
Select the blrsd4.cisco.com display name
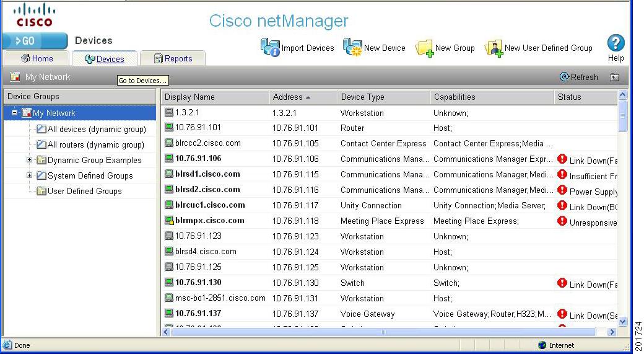(x=206, y=251)
